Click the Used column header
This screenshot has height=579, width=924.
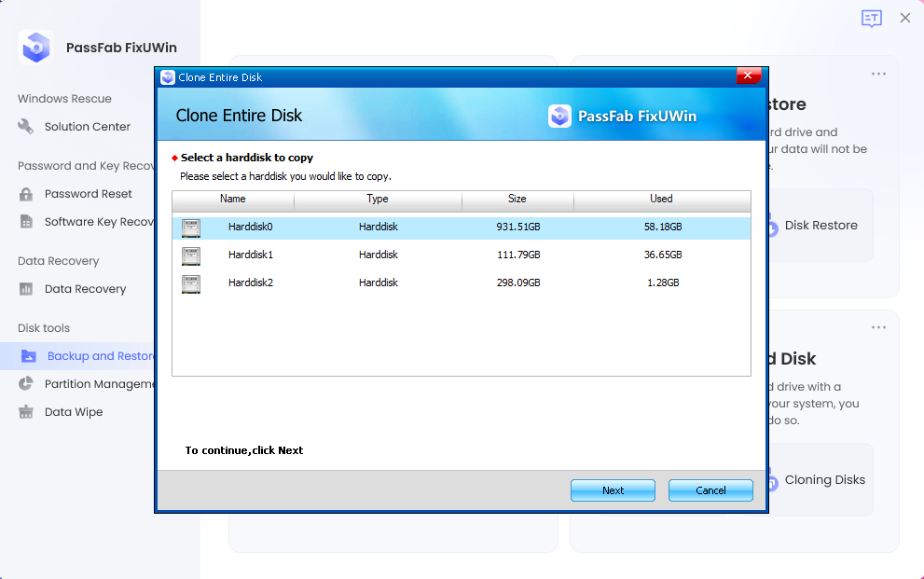(661, 199)
